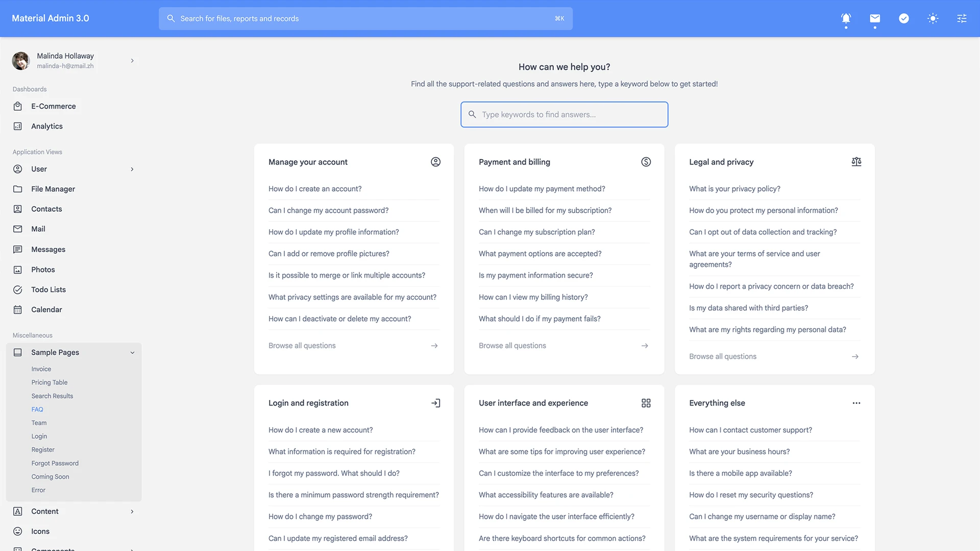Click the Calendar sidebar icon
980x551 pixels.
coord(18,310)
